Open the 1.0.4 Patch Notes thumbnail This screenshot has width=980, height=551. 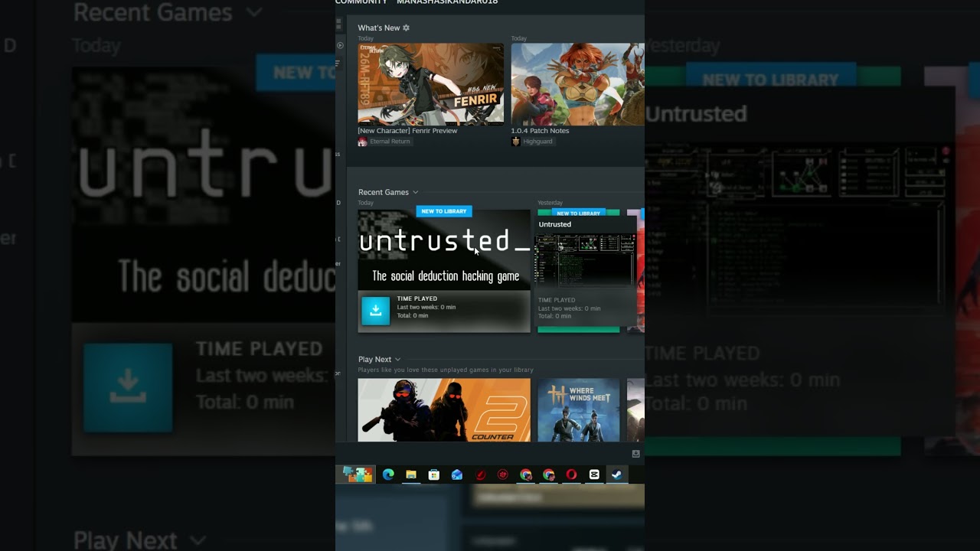[x=578, y=84]
